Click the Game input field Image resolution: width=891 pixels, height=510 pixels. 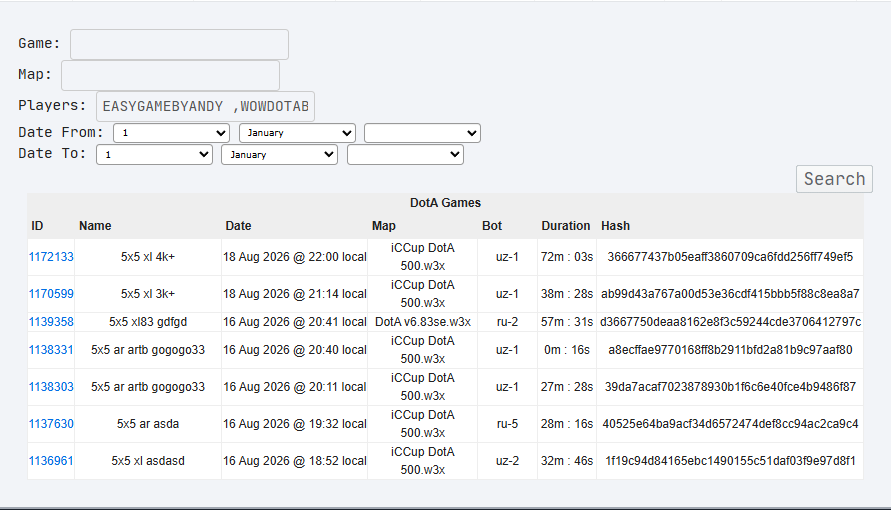coord(179,44)
